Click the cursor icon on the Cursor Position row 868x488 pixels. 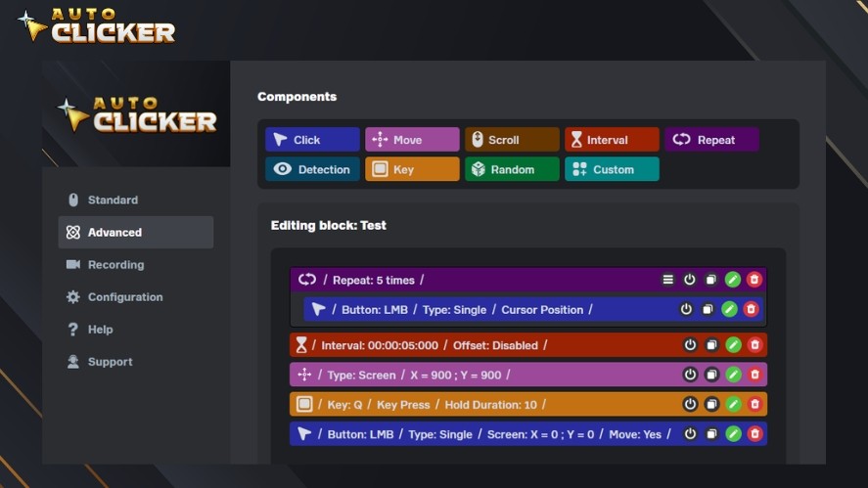pos(318,309)
